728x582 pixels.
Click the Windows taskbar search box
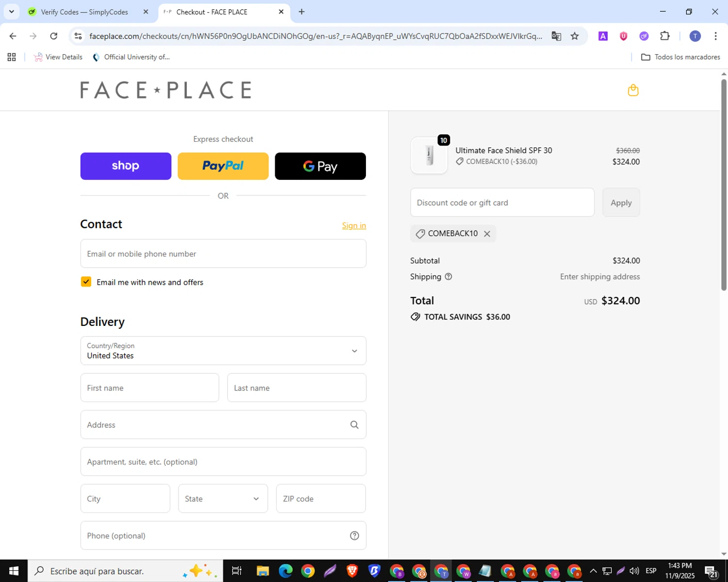(125, 571)
